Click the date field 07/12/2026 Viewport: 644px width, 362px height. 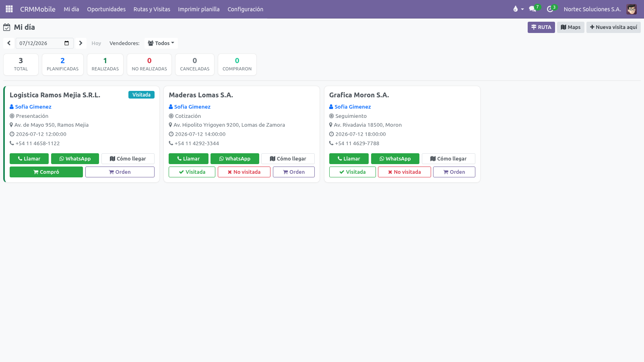(45, 43)
